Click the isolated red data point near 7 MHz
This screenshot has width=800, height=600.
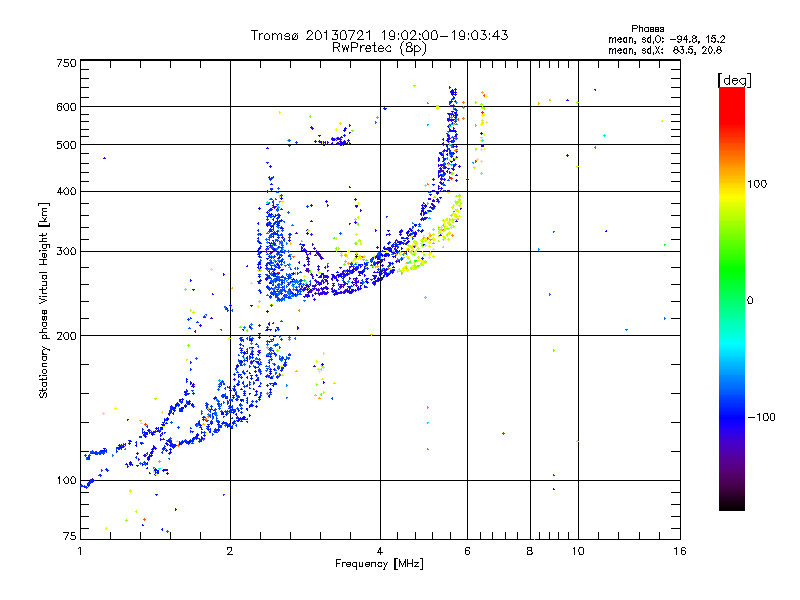[x=504, y=434]
